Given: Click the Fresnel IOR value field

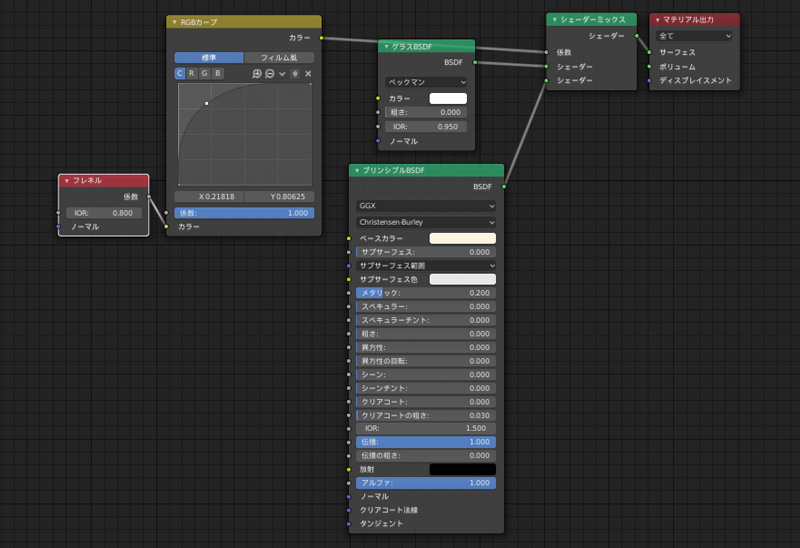Looking at the screenshot, I should click(x=106, y=213).
